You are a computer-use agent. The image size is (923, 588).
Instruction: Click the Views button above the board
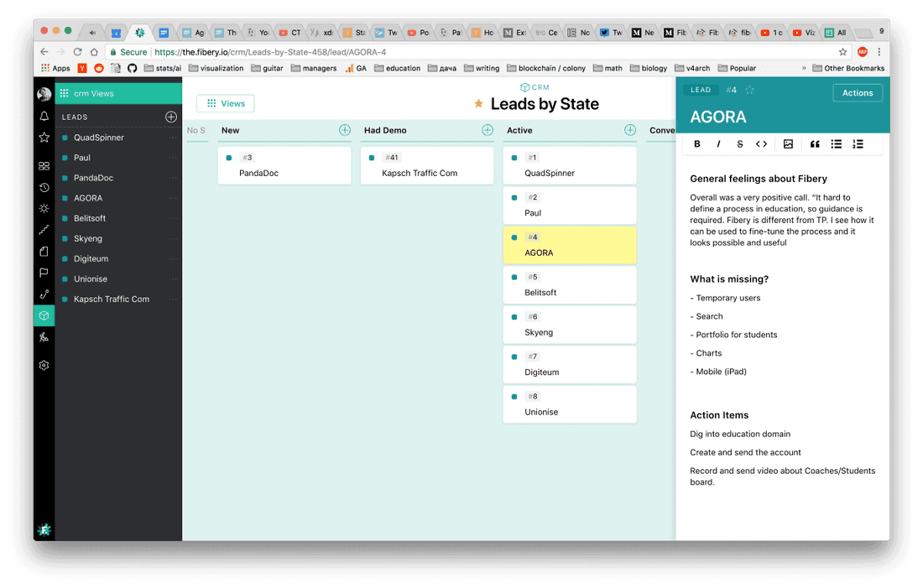pyautogui.click(x=225, y=103)
